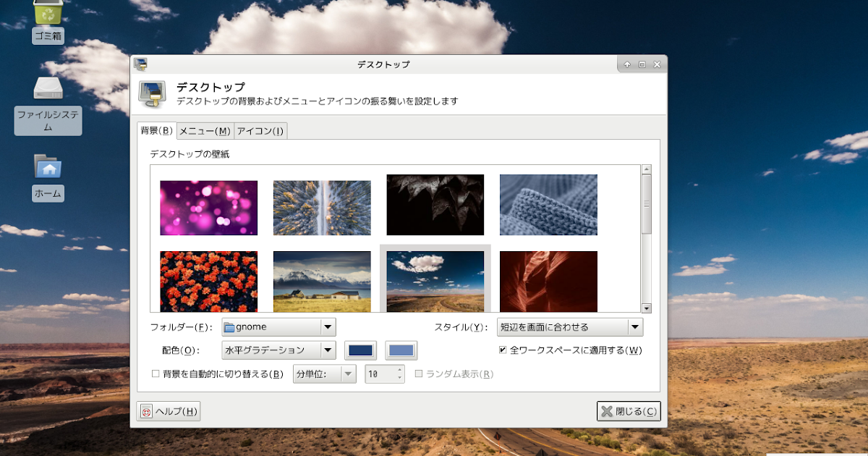Choose the orange flowers wallpaper thumbnail

click(x=208, y=282)
